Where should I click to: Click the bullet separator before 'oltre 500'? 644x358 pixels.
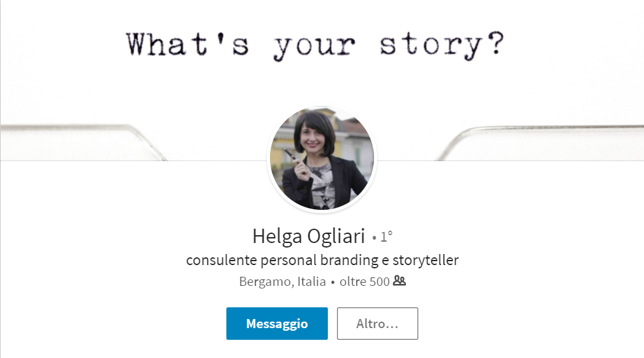pos(332,283)
